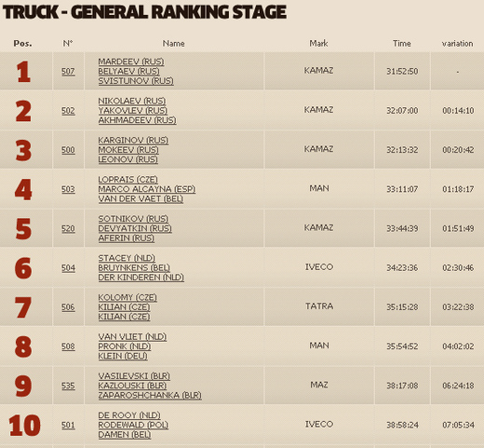Click the STACEY (NLD) name link
This screenshot has height=448, width=484.
(x=127, y=258)
